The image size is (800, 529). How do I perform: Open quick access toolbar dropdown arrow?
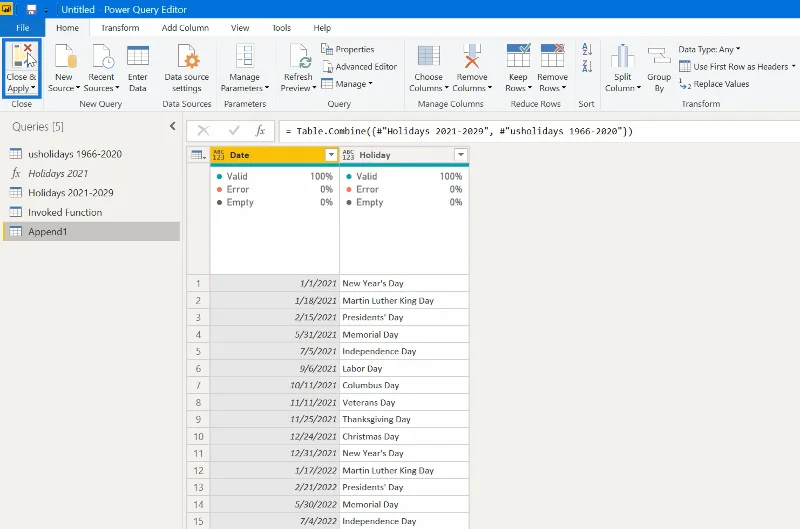tap(46, 10)
